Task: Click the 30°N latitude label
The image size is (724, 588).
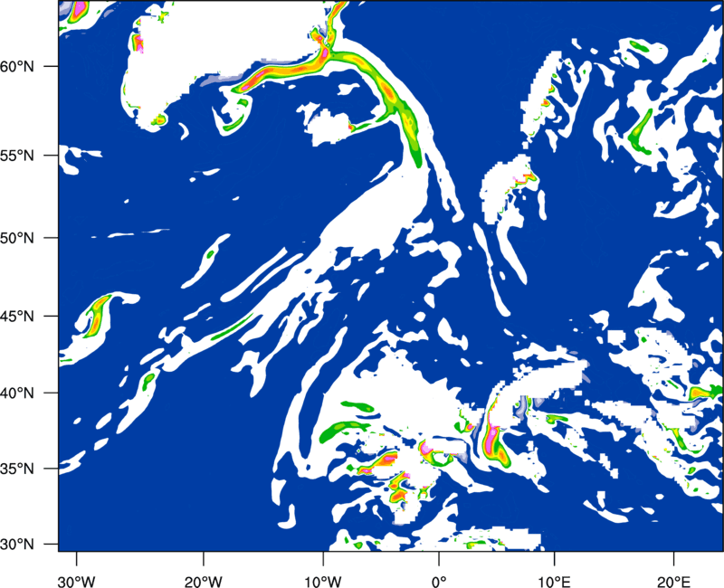Action: pos(17,545)
